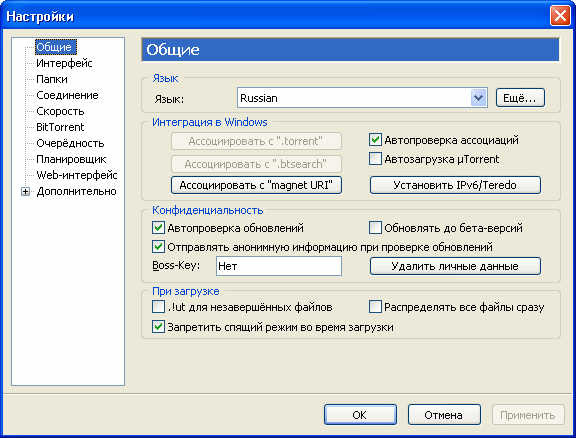Confirm settings with OK button

360,415
